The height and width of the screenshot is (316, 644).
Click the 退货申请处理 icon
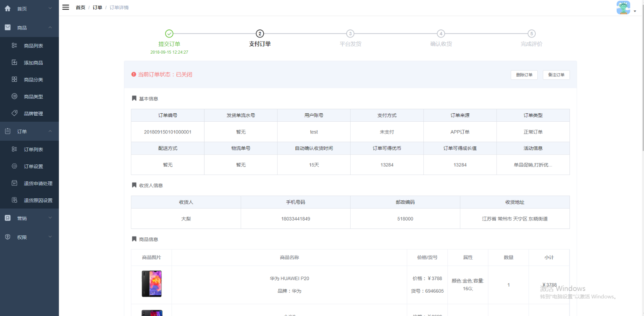point(14,183)
